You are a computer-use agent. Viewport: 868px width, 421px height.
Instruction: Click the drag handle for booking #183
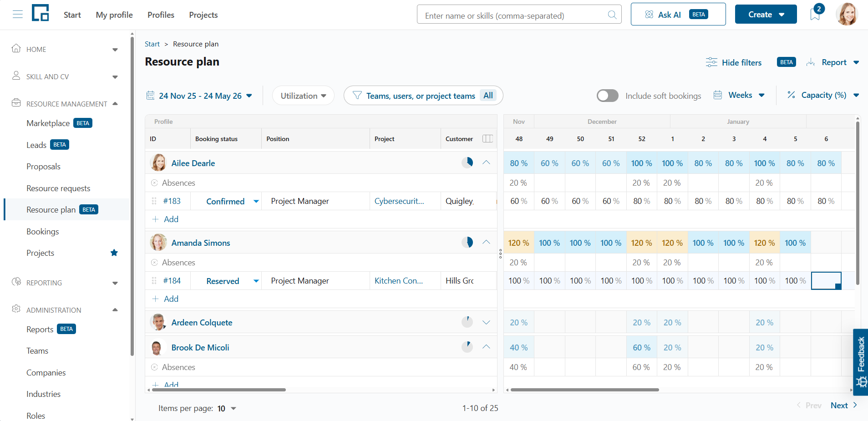coord(154,201)
